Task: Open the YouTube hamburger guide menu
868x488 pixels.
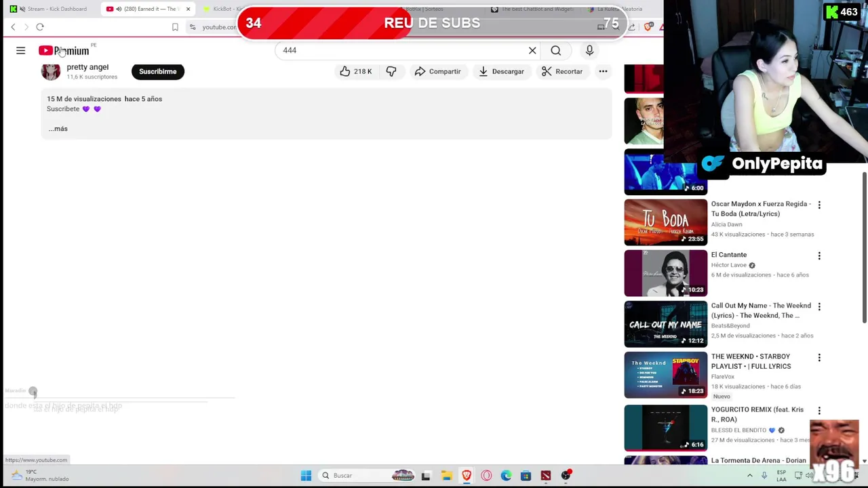Action: tap(20, 51)
